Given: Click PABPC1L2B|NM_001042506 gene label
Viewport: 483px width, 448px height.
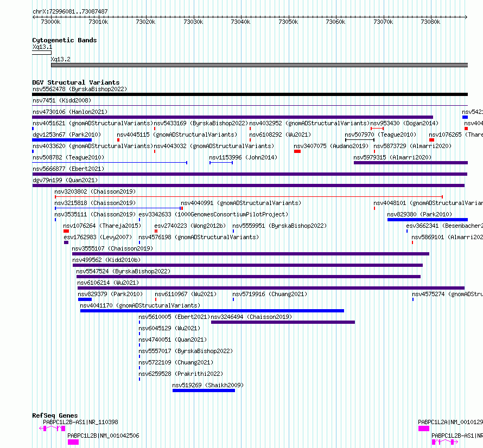Looking at the screenshot, I should (103, 436).
